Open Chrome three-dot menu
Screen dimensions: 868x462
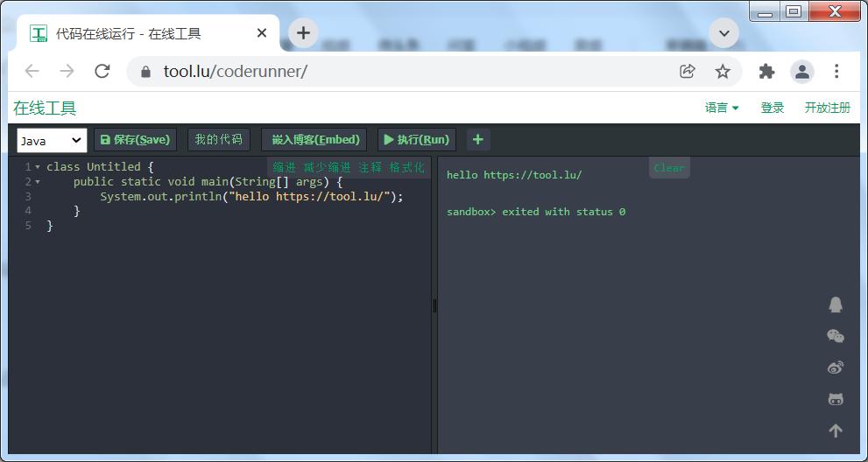[x=836, y=72]
